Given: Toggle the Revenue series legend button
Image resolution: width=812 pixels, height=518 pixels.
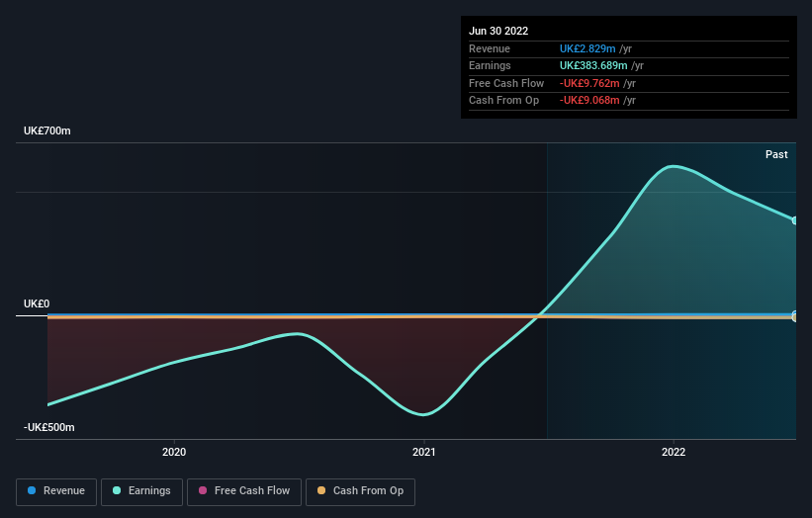Looking at the screenshot, I should pyautogui.click(x=56, y=491).
